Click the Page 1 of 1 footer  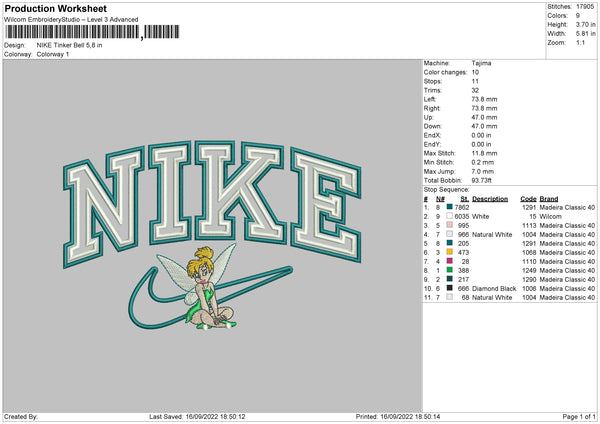pos(579,416)
